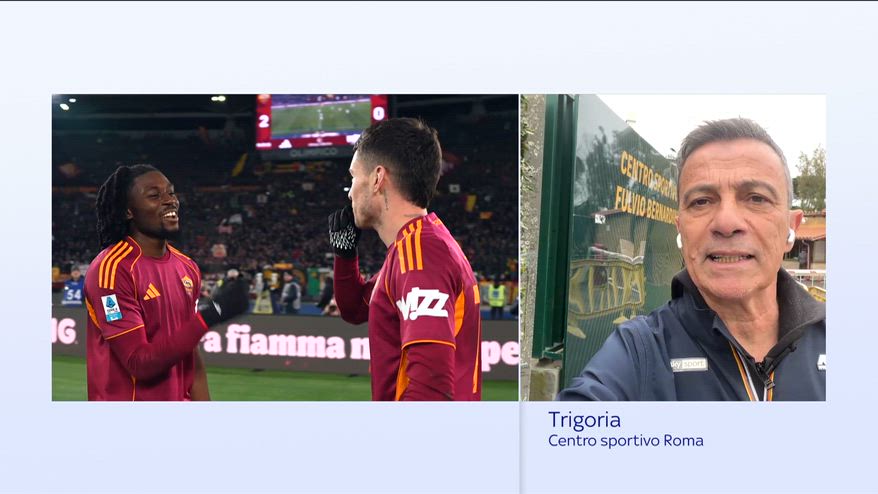Click the home score 2 on the stadium scoreboard
Screen dimensions: 878x494
(x=264, y=120)
